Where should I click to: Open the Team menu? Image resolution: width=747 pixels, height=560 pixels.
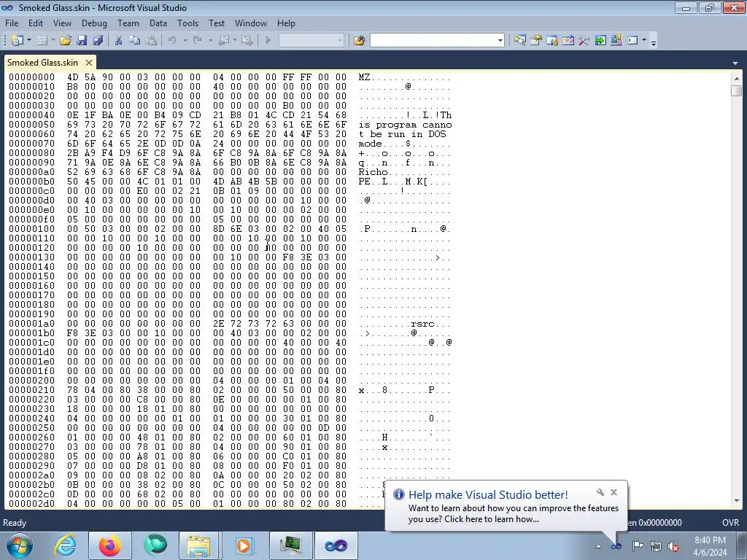coord(128,23)
